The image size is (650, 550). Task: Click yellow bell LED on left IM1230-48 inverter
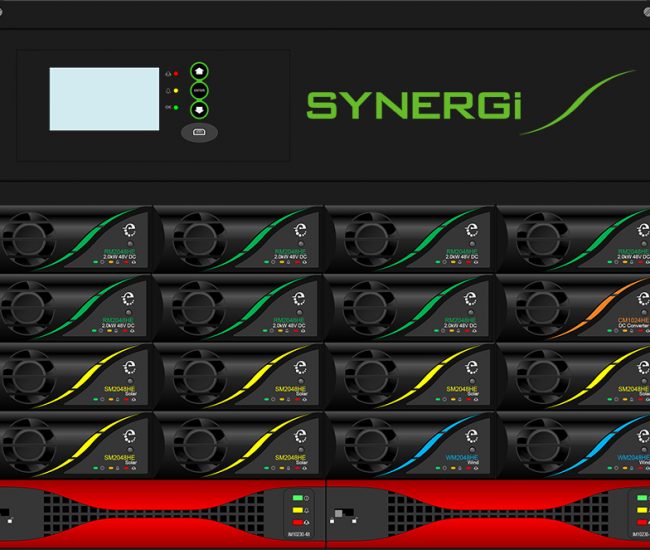coord(298,510)
